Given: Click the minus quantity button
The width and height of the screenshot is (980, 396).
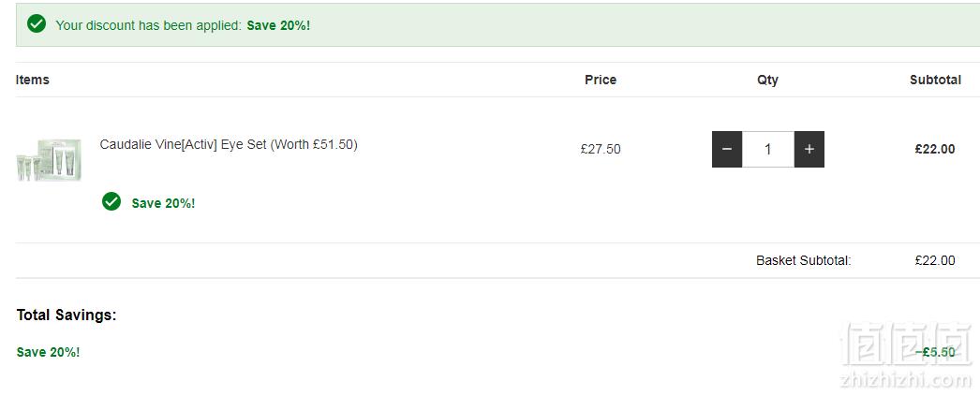Looking at the screenshot, I should pyautogui.click(x=727, y=149).
